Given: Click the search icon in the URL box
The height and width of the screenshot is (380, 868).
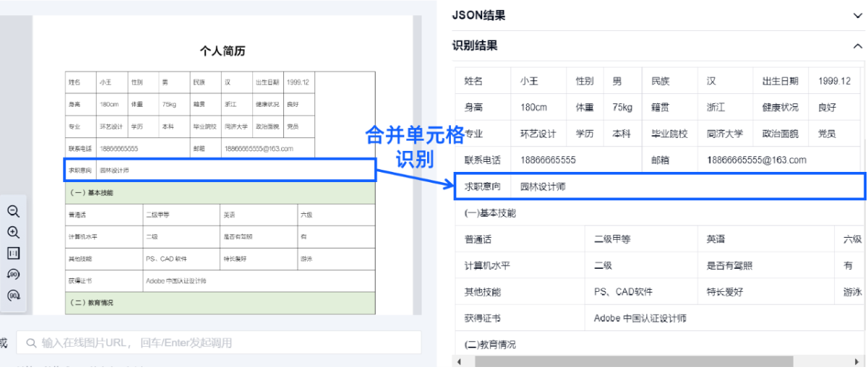Looking at the screenshot, I should point(30,342).
